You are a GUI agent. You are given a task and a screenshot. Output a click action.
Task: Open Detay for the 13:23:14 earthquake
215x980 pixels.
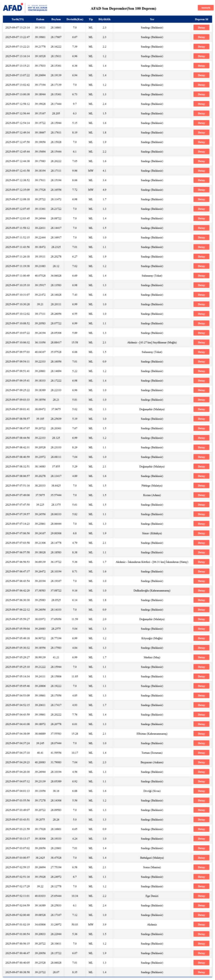pos(201,28)
